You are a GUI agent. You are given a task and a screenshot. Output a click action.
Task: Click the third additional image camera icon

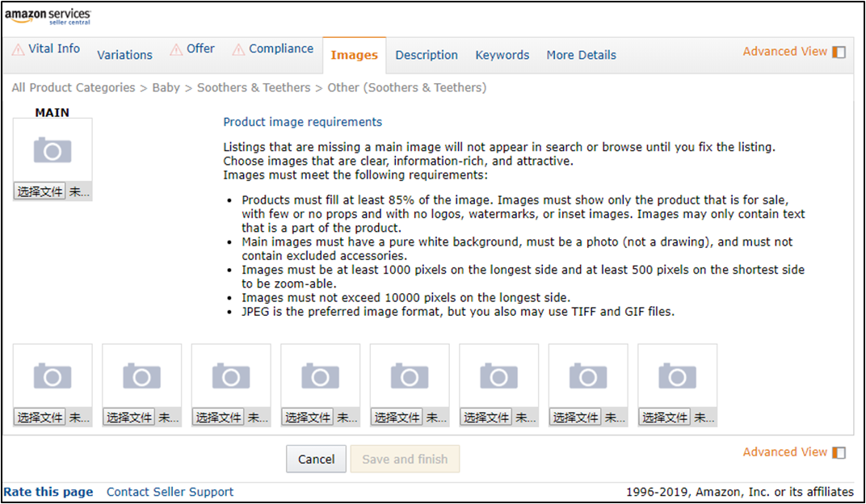[231, 376]
